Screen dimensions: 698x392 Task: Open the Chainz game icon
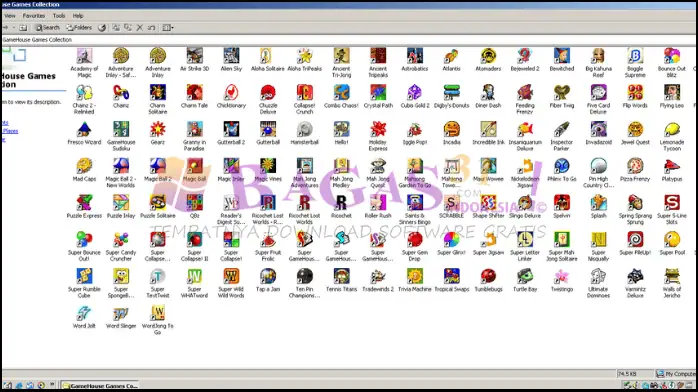(121, 93)
